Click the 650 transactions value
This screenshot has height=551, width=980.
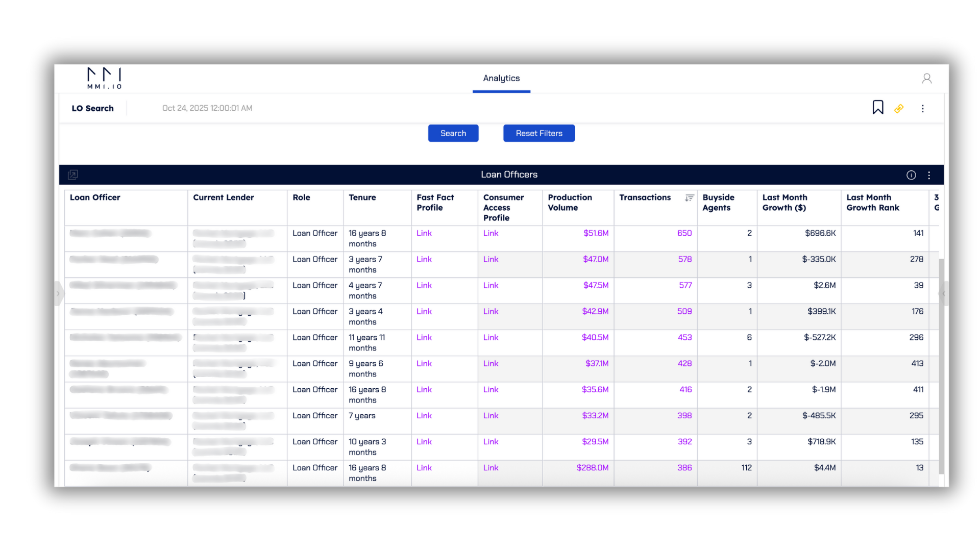pos(684,233)
